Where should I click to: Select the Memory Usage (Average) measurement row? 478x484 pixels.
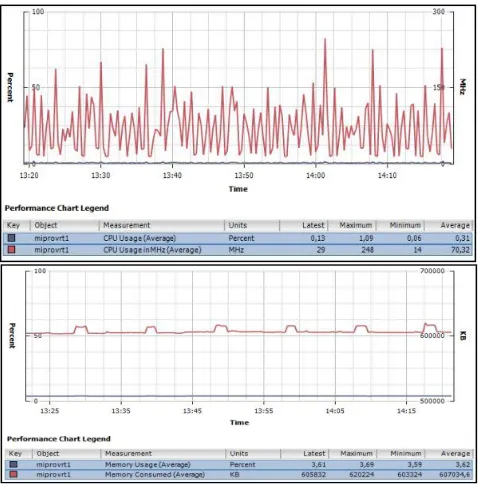239,464
